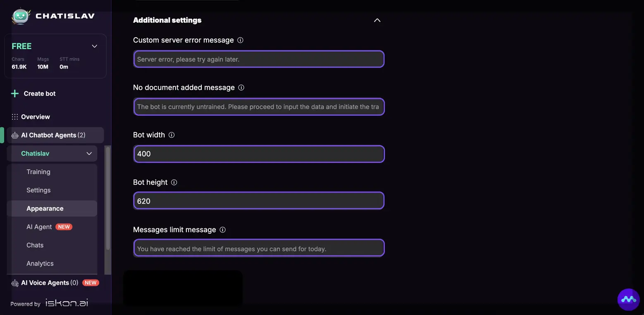Open the purple chat widget bubble

(x=628, y=299)
